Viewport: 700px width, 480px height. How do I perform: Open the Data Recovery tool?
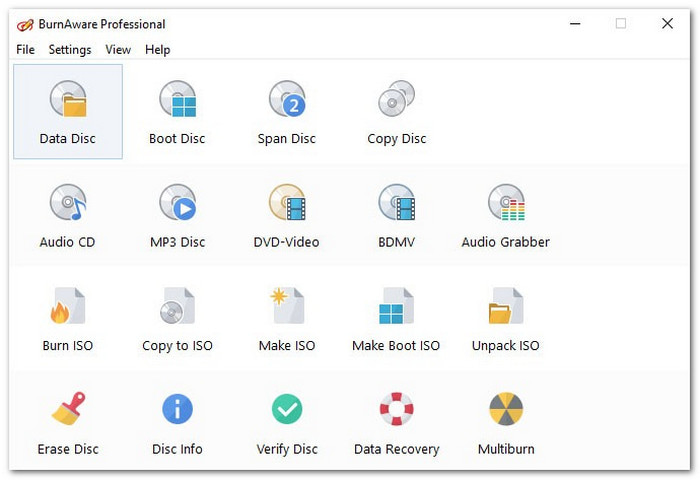pyautogui.click(x=396, y=422)
